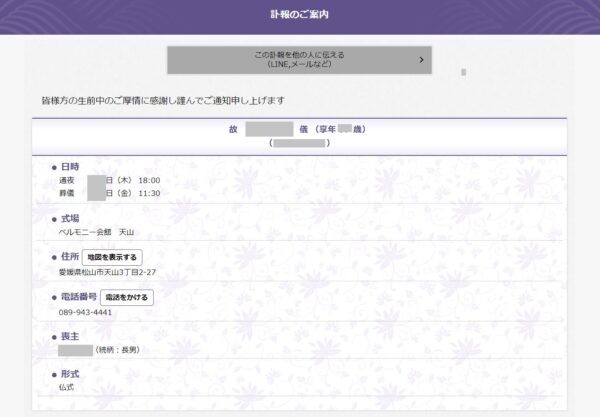This screenshot has width=600, height=417.
Task: Click the venue name ベルモニー会館 天山
Action: (x=96, y=231)
